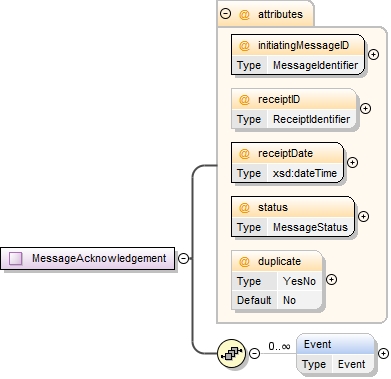
Task: Expand the receiptID attribute
Action: (365, 108)
